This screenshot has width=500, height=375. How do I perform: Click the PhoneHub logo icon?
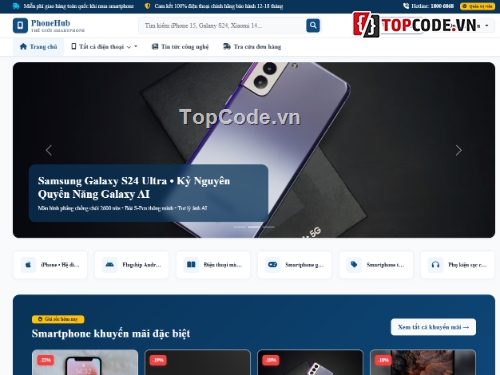tap(20, 26)
